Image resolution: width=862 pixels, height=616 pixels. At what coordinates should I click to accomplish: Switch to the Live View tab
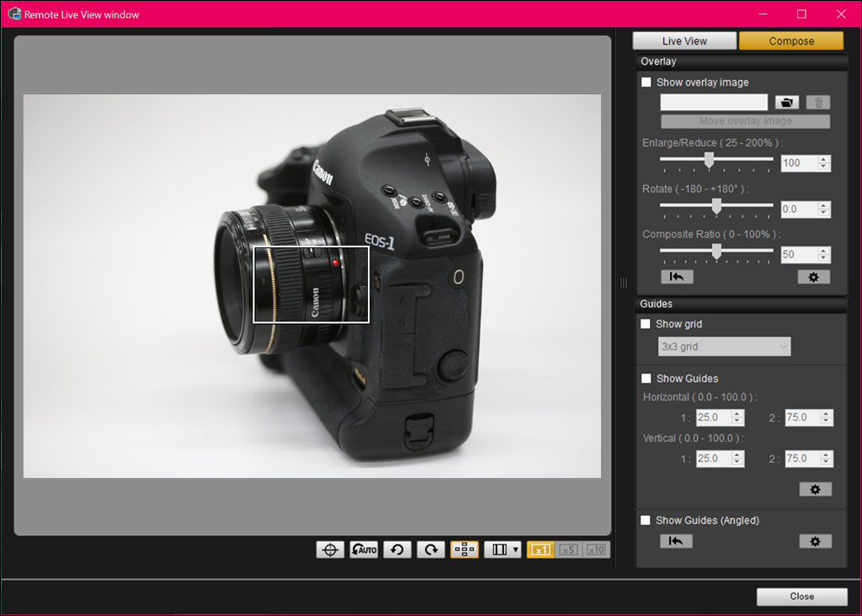click(684, 41)
